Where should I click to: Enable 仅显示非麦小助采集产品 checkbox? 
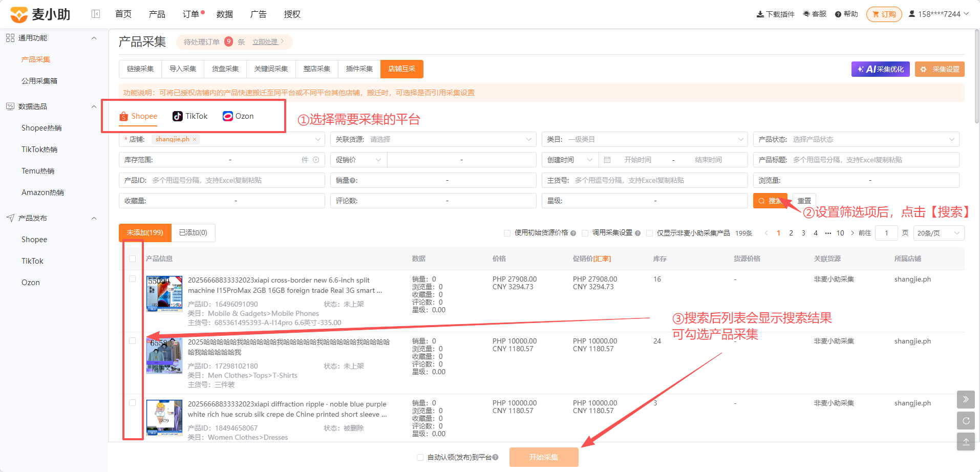point(649,233)
